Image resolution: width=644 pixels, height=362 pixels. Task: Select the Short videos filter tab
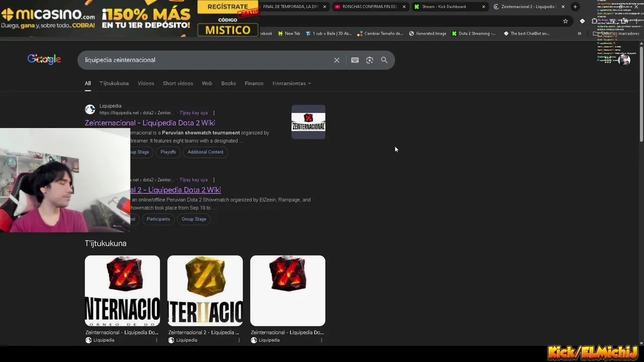point(178,83)
